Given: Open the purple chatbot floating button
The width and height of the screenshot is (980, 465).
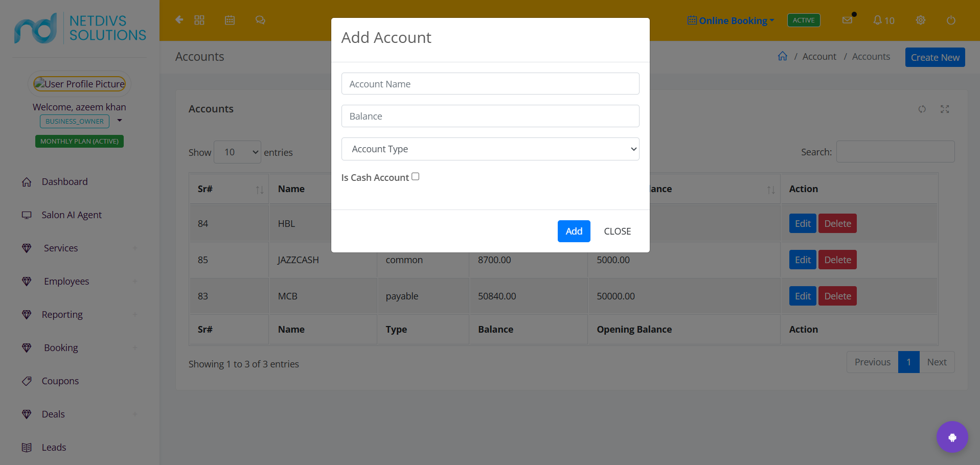Looking at the screenshot, I should tap(952, 437).
